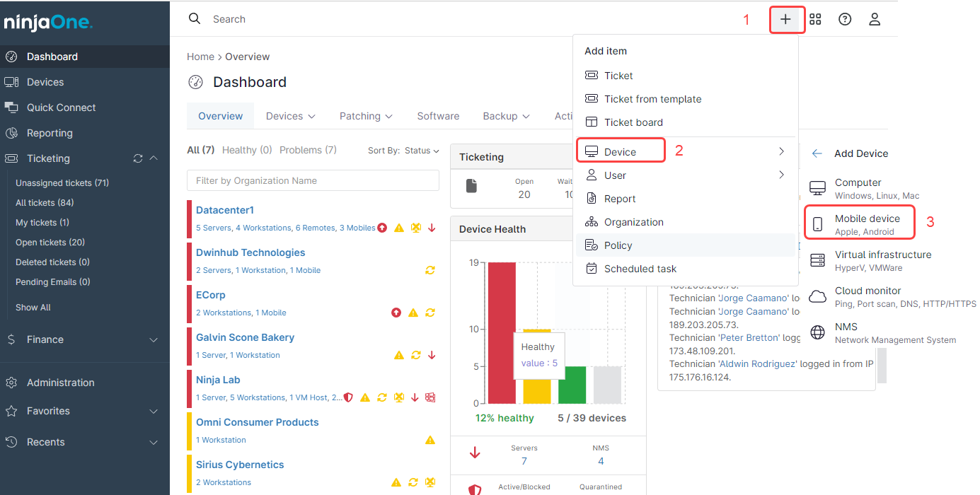This screenshot has height=495, width=980.
Task: Click the search magnifier icon
Action: pyautogui.click(x=195, y=19)
